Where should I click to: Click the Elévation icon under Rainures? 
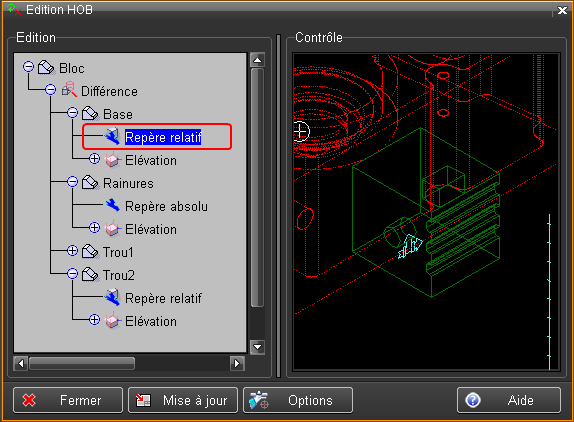113,229
